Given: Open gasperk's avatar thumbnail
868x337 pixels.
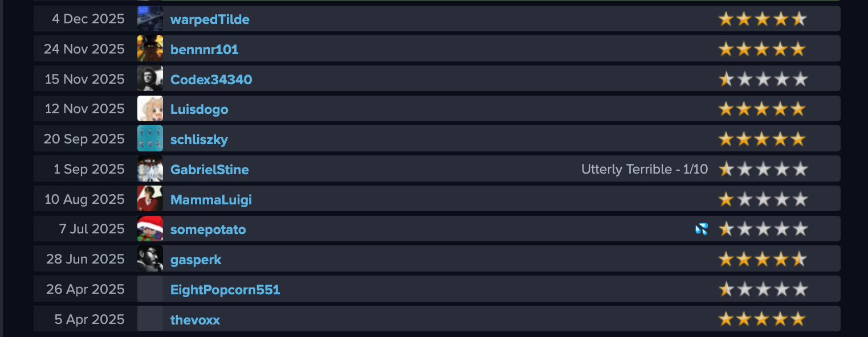Looking at the screenshot, I should tap(150, 259).
